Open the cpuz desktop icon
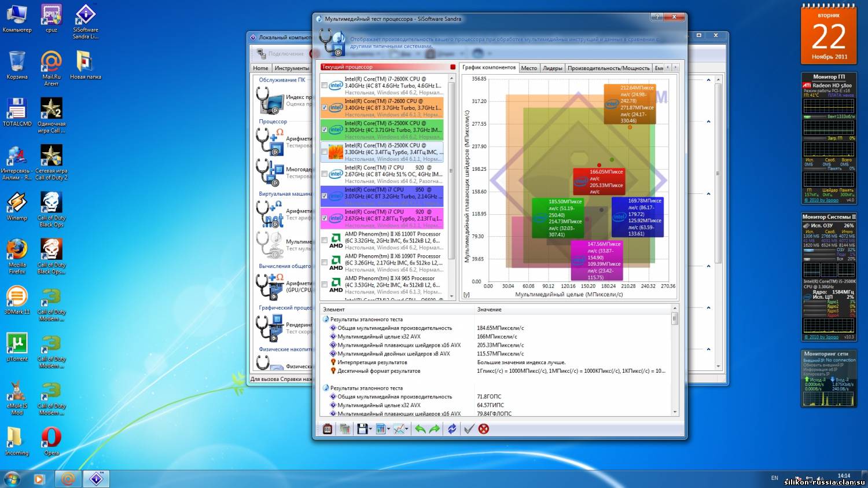 coord(52,19)
